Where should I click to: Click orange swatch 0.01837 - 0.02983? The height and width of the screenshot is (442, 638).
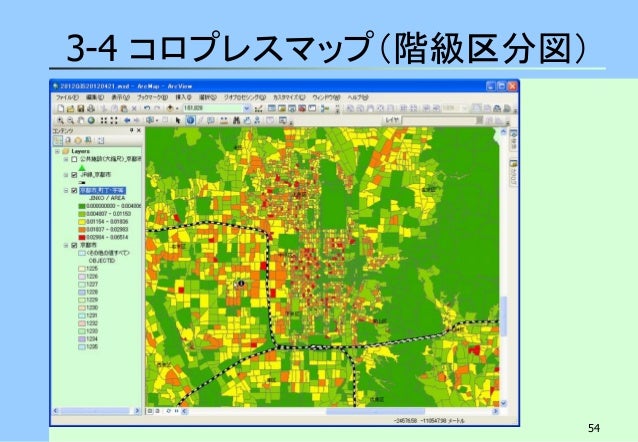coord(82,230)
